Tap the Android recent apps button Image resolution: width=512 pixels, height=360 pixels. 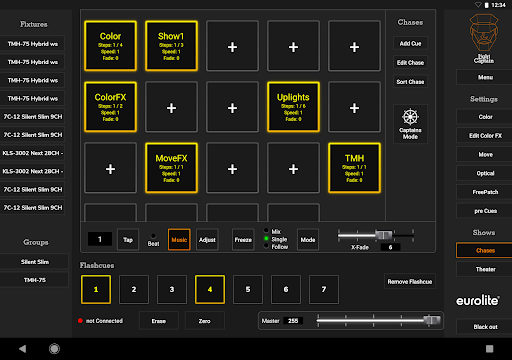click(489, 349)
